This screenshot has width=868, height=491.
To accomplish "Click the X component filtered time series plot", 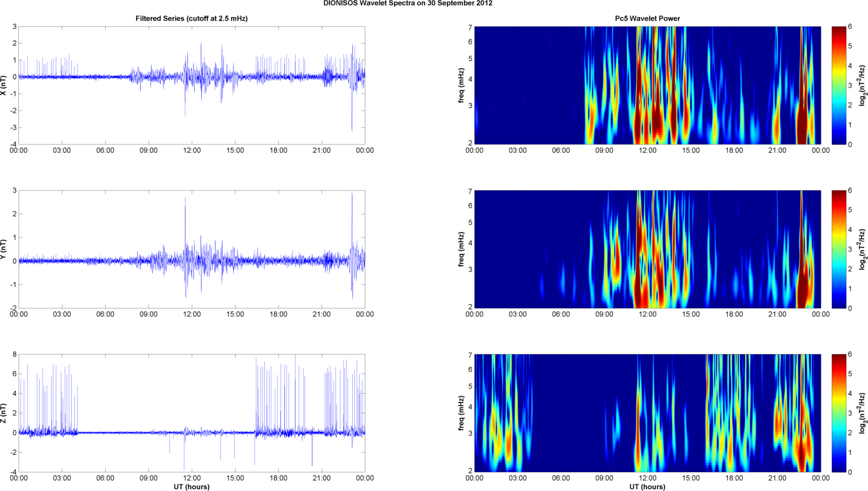I will click(192, 86).
